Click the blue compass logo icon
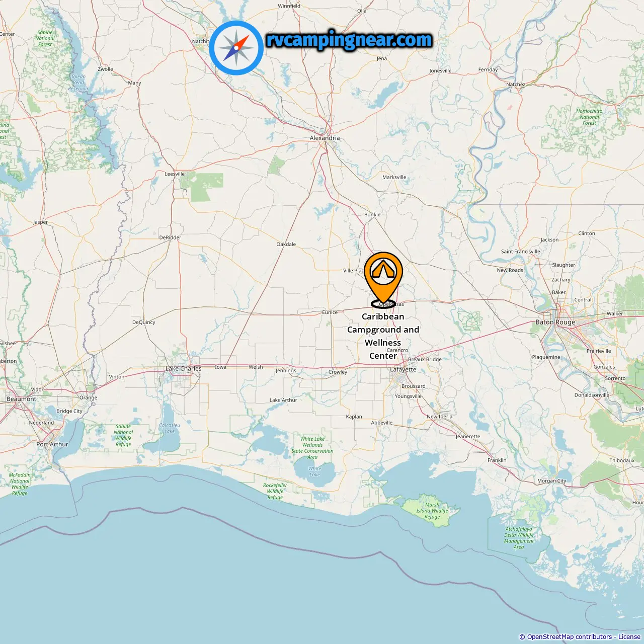 (236, 48)
